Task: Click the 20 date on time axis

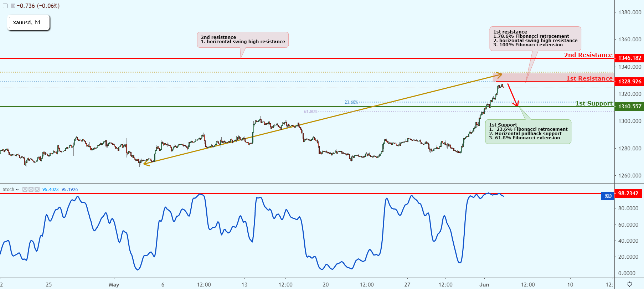Action: 326,284
